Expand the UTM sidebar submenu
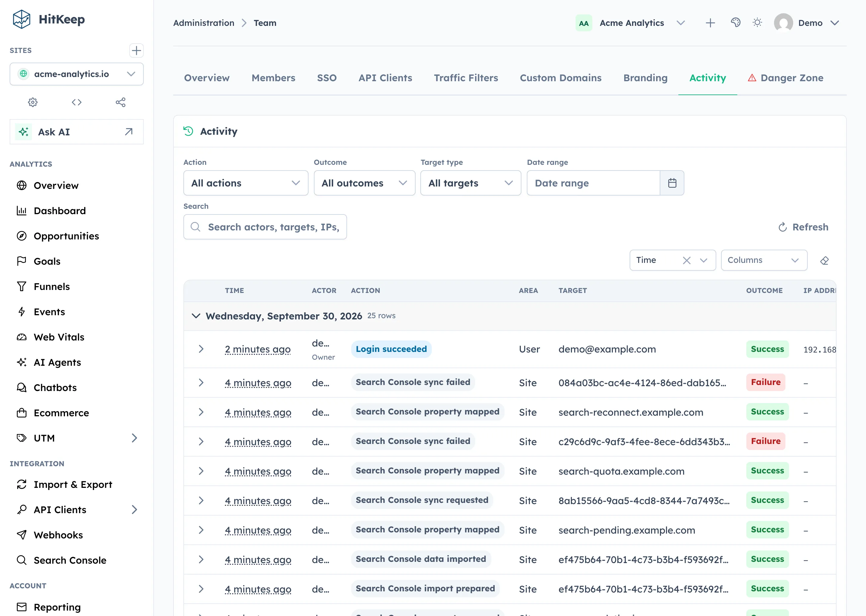This screenshot has height=616, width=866. click(x=134, y=438)
